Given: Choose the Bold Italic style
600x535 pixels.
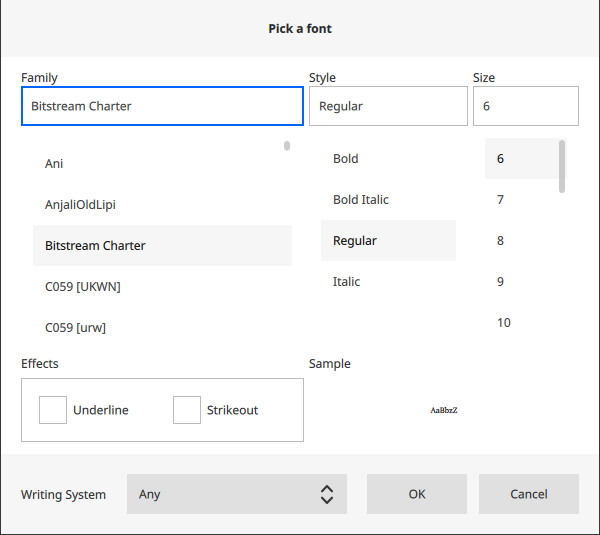Looking at the screenshot, I should click(361, 199).
